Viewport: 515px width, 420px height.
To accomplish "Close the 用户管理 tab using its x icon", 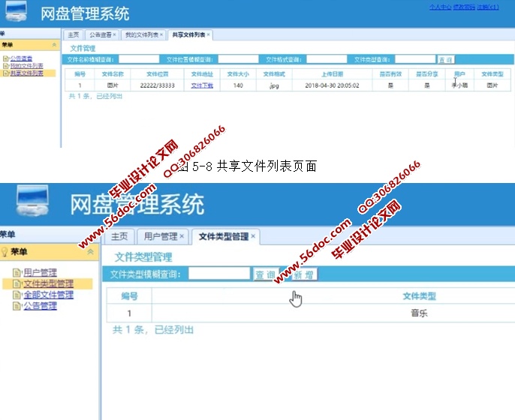I will point(182,237).
